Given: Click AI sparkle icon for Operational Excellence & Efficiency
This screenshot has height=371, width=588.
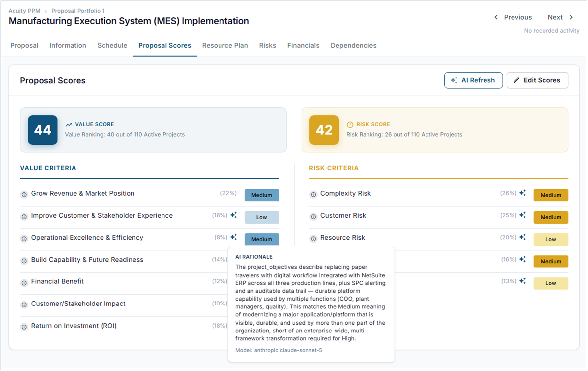Looking at the screenshot, I should point(234,237).
